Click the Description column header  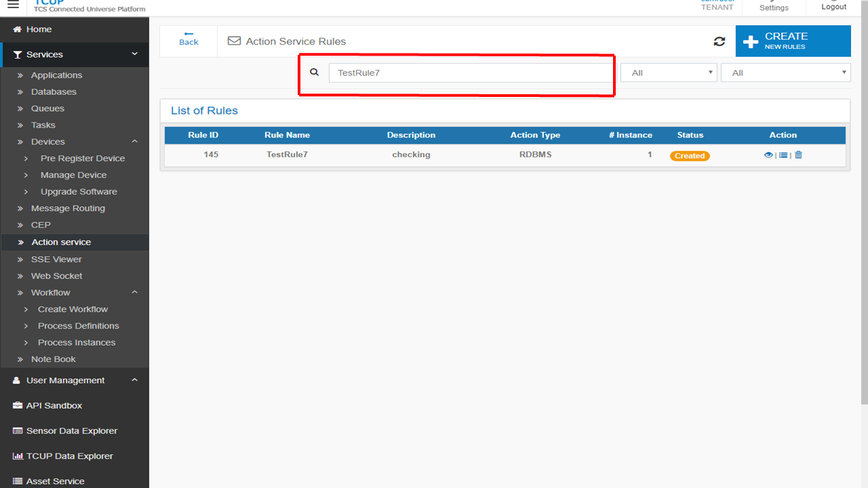pos(411,135)
